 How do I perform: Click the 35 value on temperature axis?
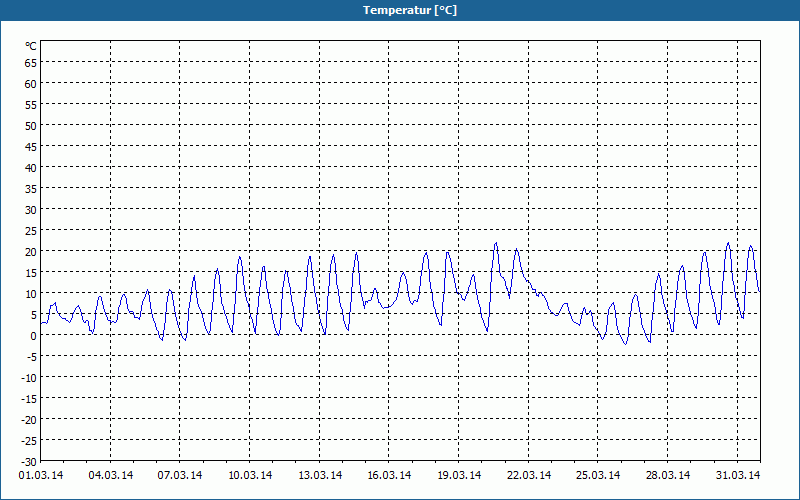(31, 188)
